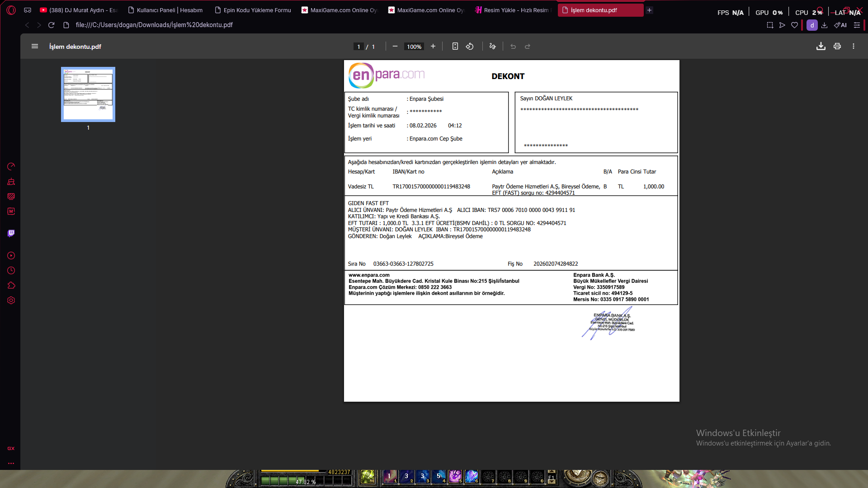
Task: Redo the PDF annotation
Action: pos(528,46)
